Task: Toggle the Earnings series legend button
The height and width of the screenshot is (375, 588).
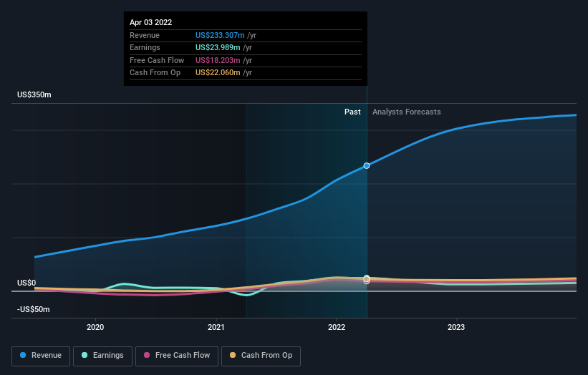Action: point(102,356)
